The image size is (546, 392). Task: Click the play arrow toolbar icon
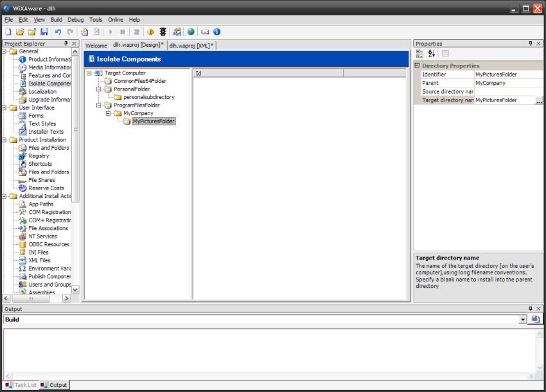110,32
